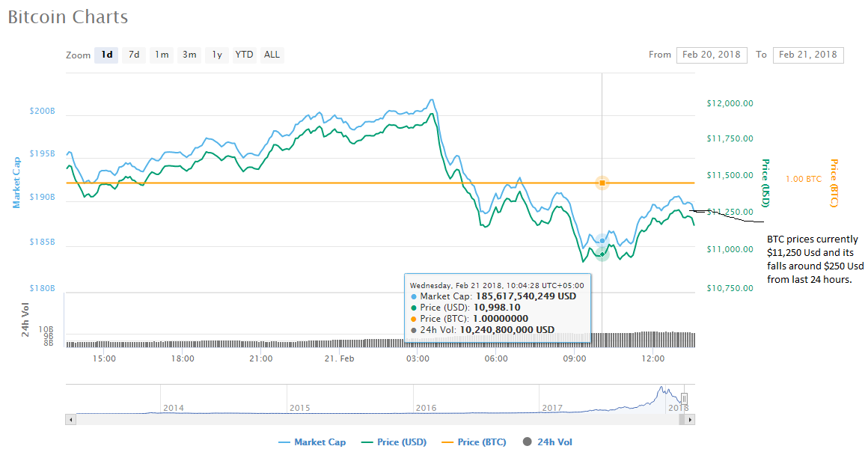
Task: Click the $10,750.00 axis label
Action: (x=730, y=288)
